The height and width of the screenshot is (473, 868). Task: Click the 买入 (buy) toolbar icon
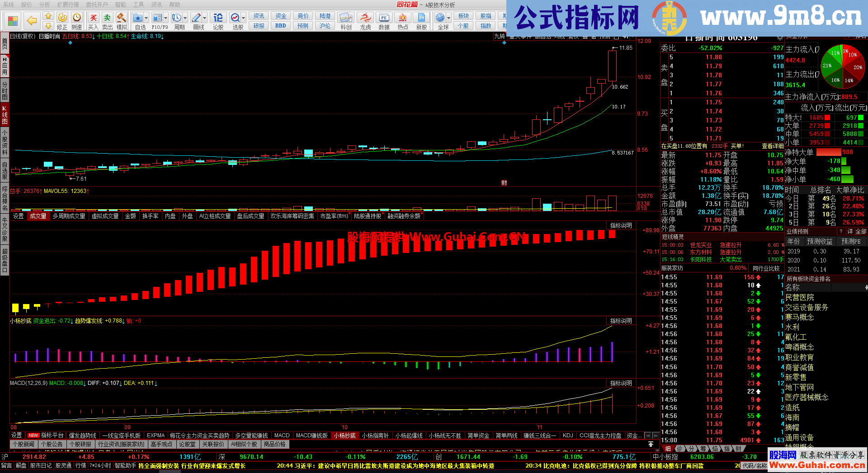[x=93, y=21]
